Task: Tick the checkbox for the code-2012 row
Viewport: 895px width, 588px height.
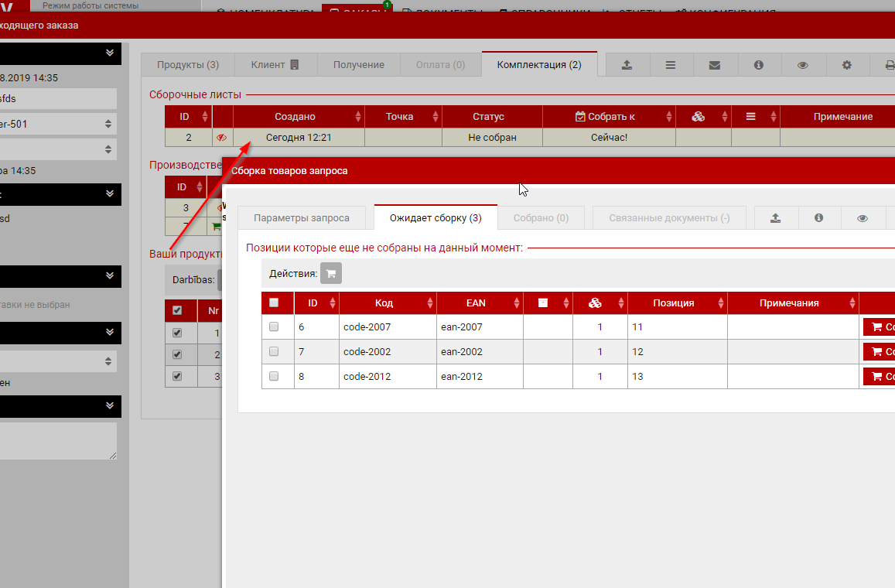Action: point(274,377)
